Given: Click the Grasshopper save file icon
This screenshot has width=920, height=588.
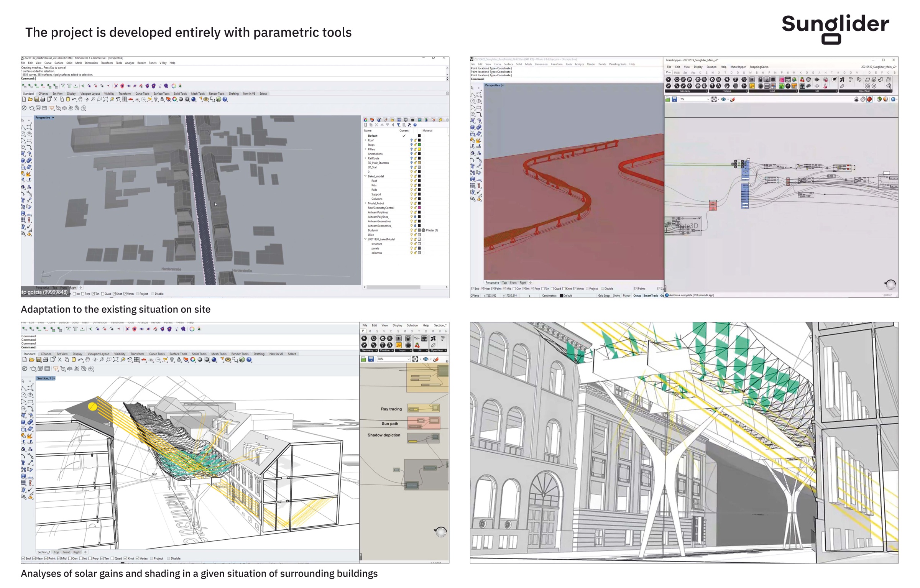Looking at the screenshot, I should (x=674, y=99).
